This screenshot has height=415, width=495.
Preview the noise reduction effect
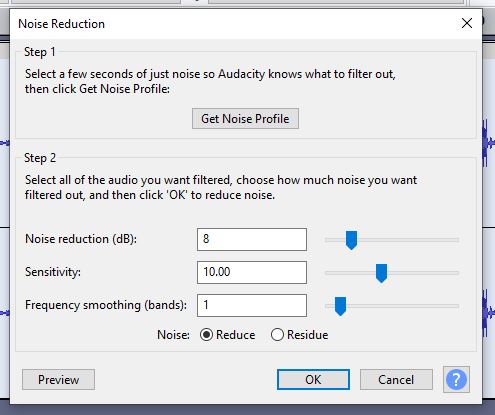click(x=58, y=379)
